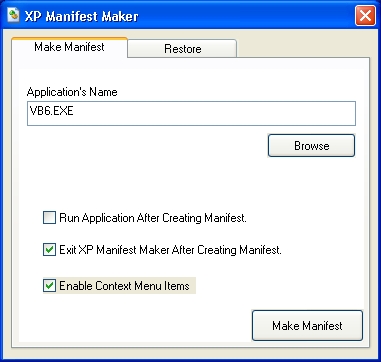Uncheck Exit XP Manifest Maker After Creating

49,250
